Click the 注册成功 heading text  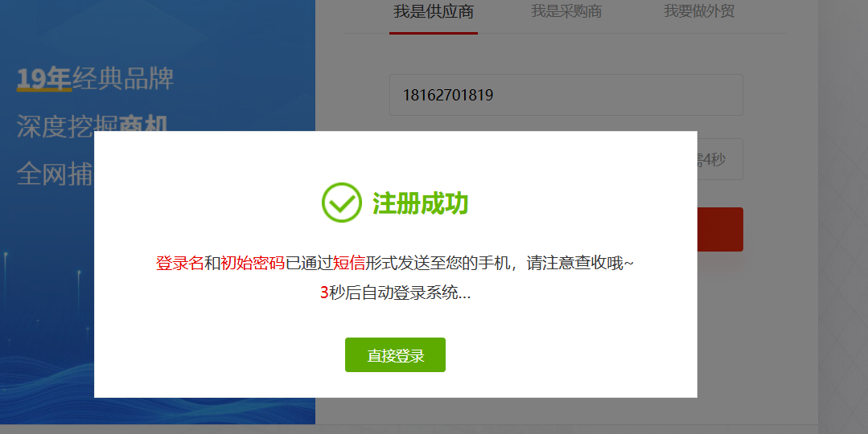[x=420, y=203]
